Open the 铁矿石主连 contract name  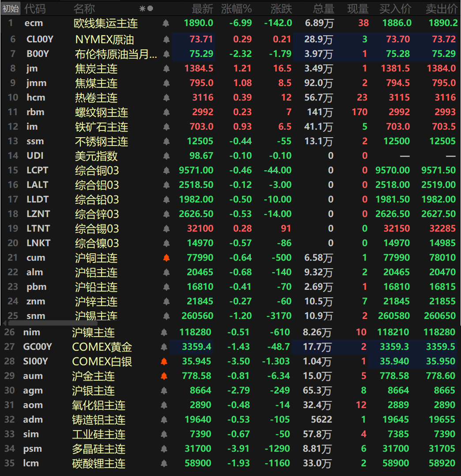click(x=101, y=127)
